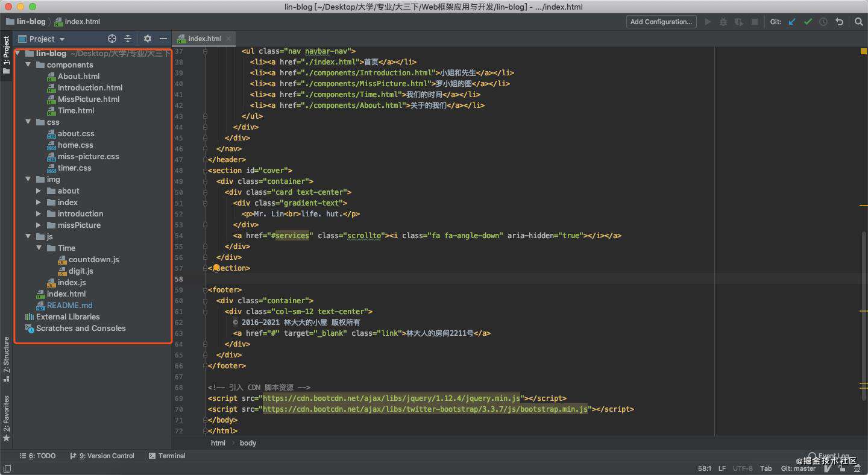Click the yellow inspection marker atop the editor scrollbar

(x=863, y=52)
